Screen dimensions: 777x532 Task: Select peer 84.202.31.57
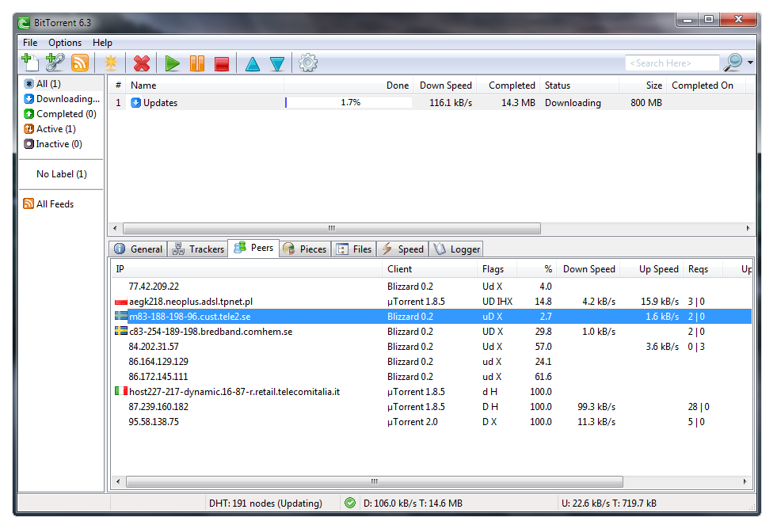coord(431,347)
